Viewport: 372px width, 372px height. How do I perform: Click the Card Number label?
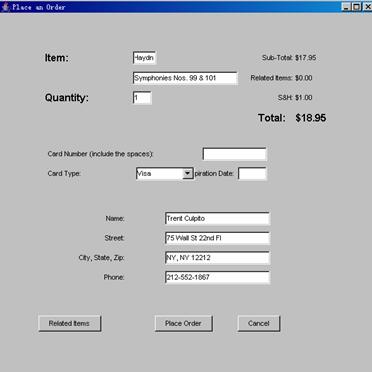point(100,154)
